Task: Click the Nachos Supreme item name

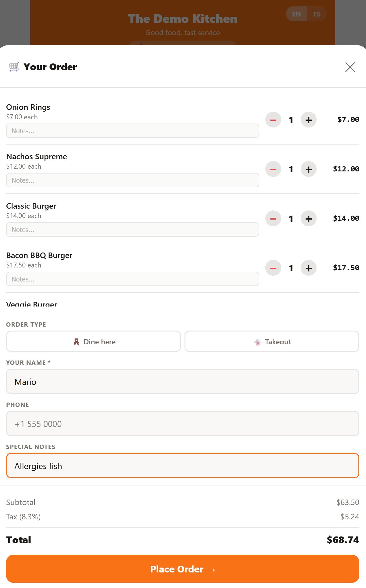Action: pyautogui.click(x=37, y=156)
